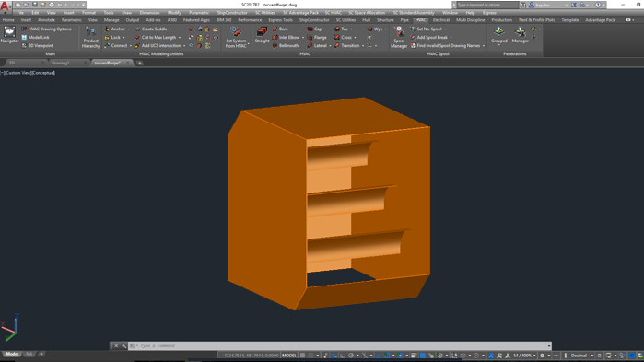
Task: Click the Model Link icon
Action: tap(24, 38)
